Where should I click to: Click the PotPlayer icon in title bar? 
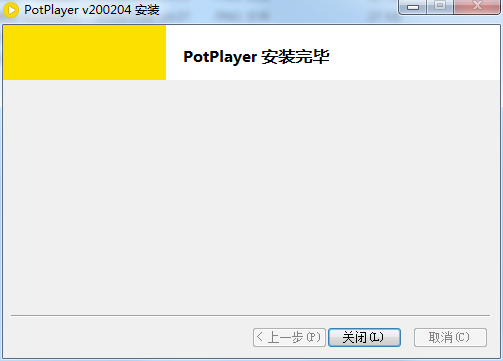pyautogui.click(x=11, y=10)
